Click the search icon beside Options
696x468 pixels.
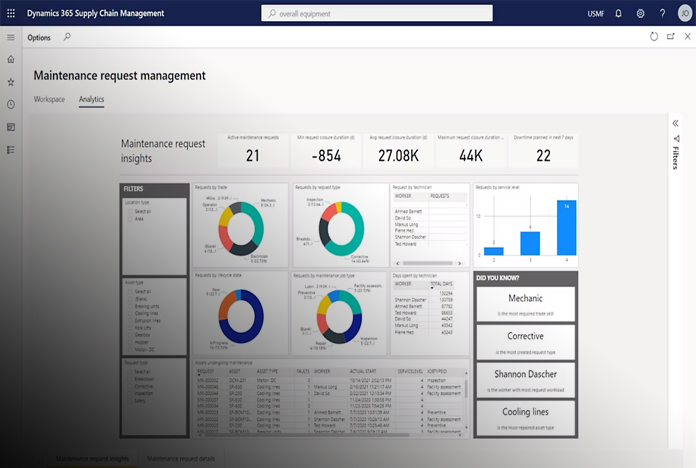coord(67,36)
